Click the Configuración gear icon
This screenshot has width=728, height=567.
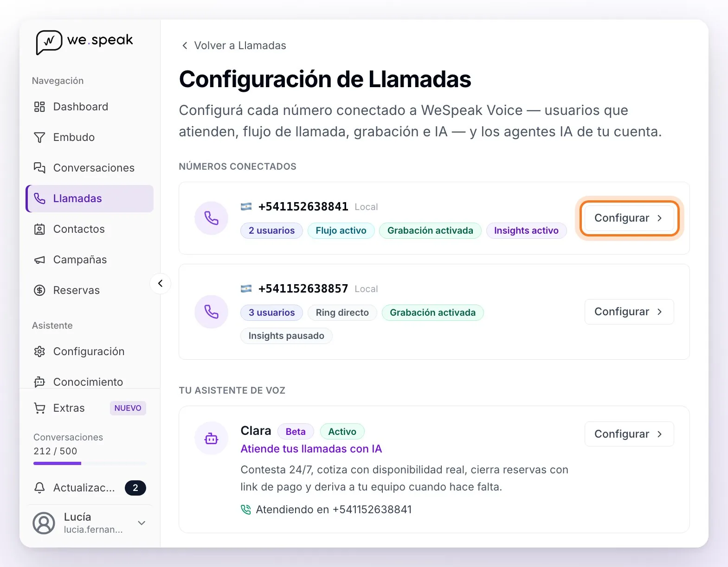[x=39, y=351]
